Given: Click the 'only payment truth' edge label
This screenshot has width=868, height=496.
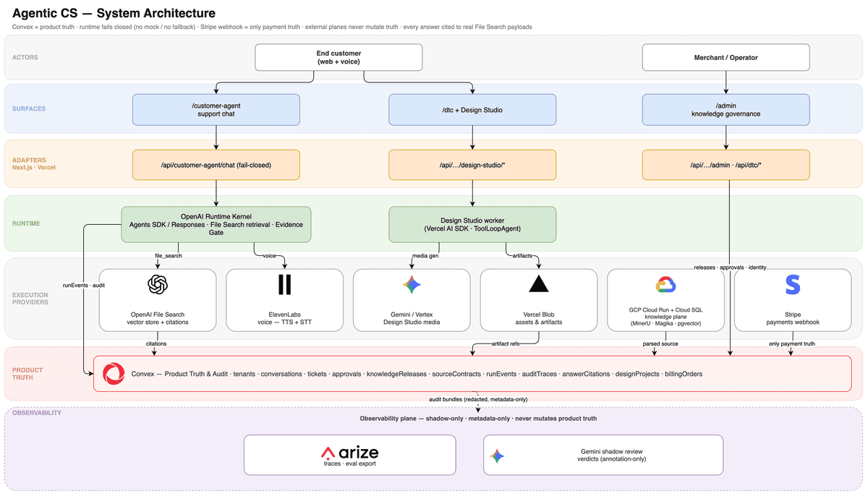Looking at the screenshot, I should click(792, 343).
